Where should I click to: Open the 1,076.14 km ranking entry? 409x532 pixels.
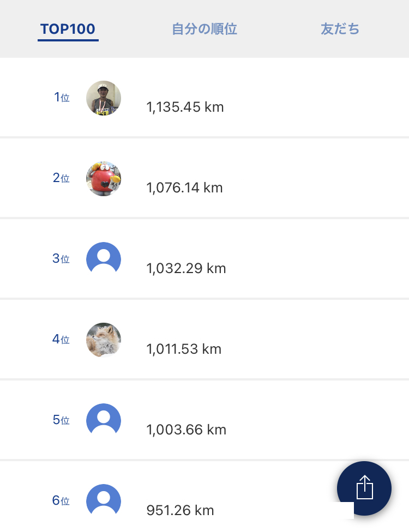click(204, 178)
